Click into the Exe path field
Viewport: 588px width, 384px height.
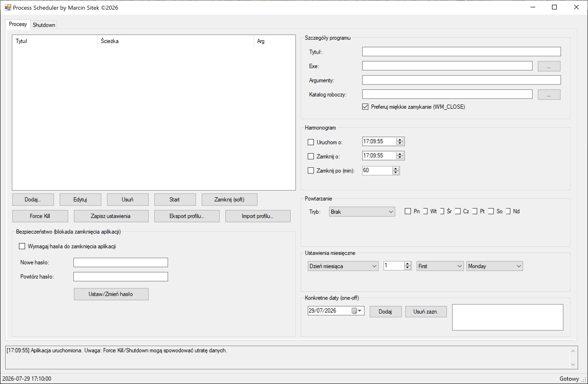pos(447,66)
